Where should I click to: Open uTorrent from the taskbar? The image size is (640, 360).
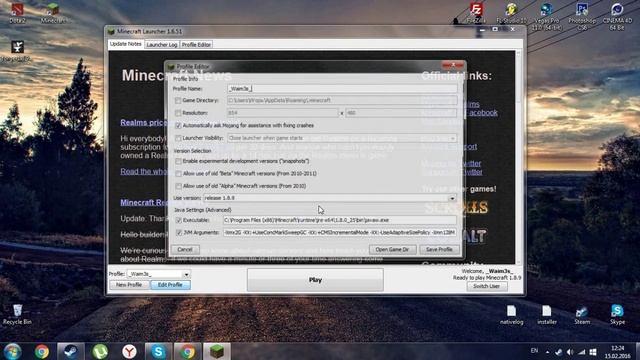pyautogui.click(x=100, y=351)
